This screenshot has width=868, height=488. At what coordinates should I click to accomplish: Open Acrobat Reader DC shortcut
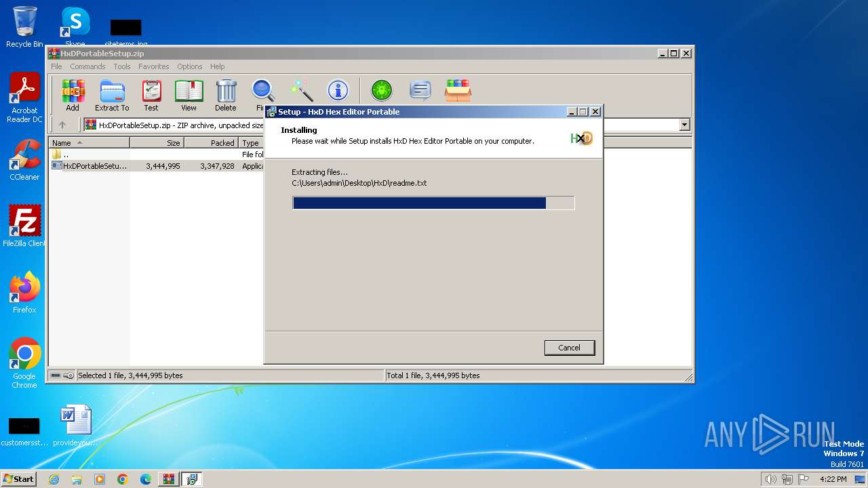pyautogui.click(x=24, y=98)
